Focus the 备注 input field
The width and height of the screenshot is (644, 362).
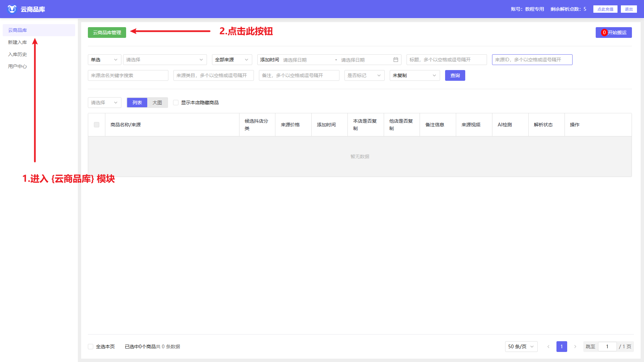tap(299, 75)
